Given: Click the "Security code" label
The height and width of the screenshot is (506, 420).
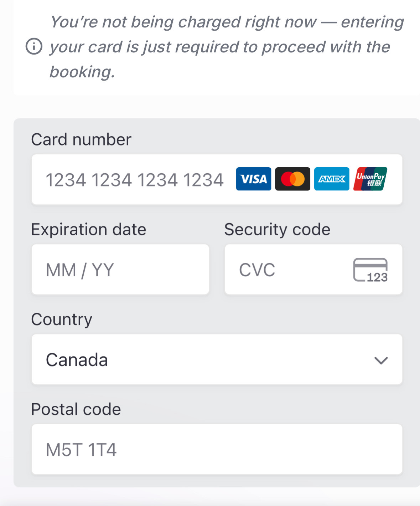Looking at the screenshot, I should 277,229.
